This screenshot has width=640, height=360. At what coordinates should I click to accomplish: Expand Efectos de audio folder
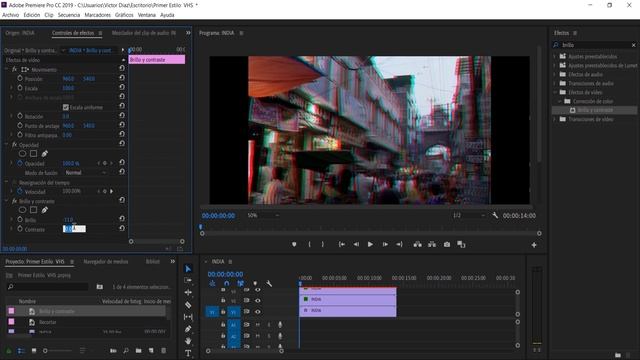pyautogui.click(x=555, y=74)
